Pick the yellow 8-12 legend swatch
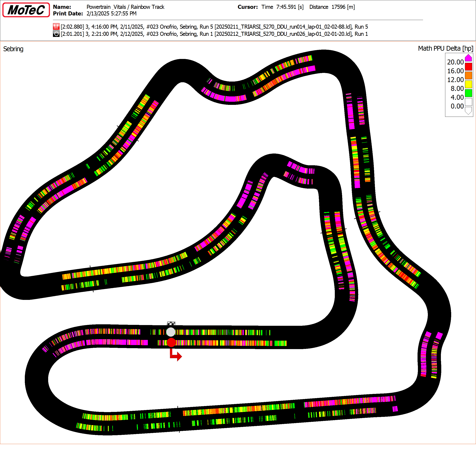 coord(468,84)
